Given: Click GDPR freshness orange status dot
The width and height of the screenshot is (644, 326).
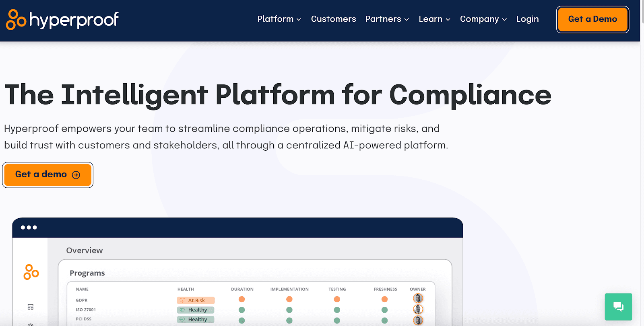Looking at the screenshot, I should tap(384, 299).
